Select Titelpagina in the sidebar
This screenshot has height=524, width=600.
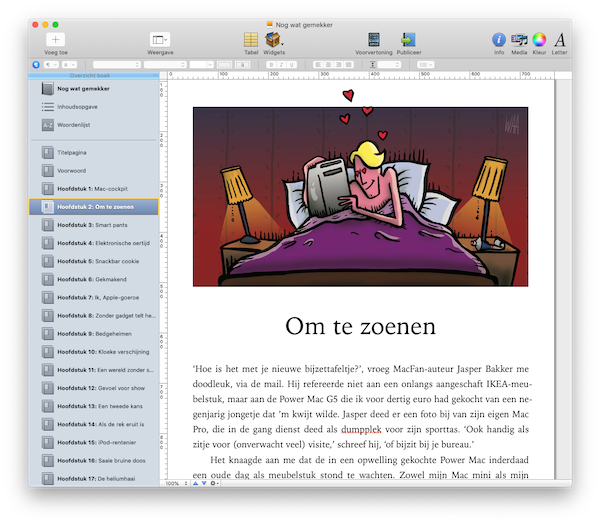pos(93,152)
